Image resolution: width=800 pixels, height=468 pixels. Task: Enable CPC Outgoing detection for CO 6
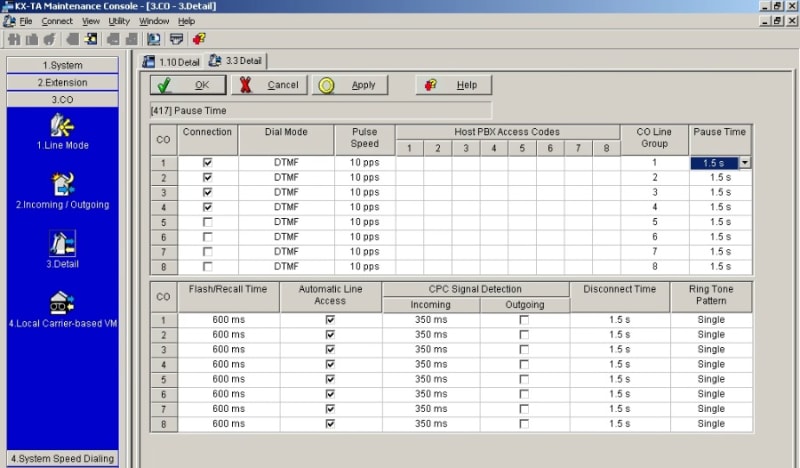click(x=524, y=394)
